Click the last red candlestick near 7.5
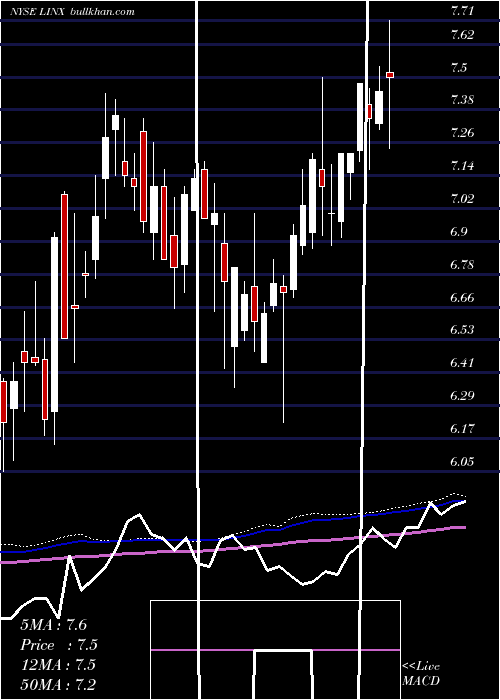 coord(390,75)
